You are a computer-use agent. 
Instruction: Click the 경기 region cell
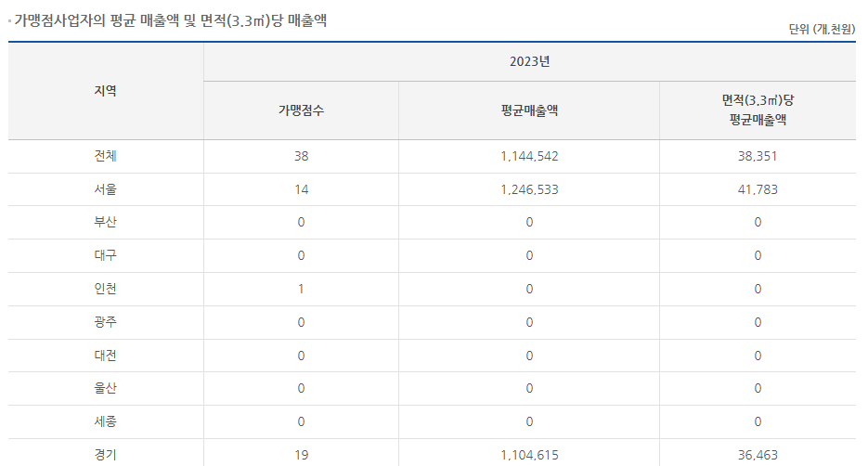[x=105, y=455]
